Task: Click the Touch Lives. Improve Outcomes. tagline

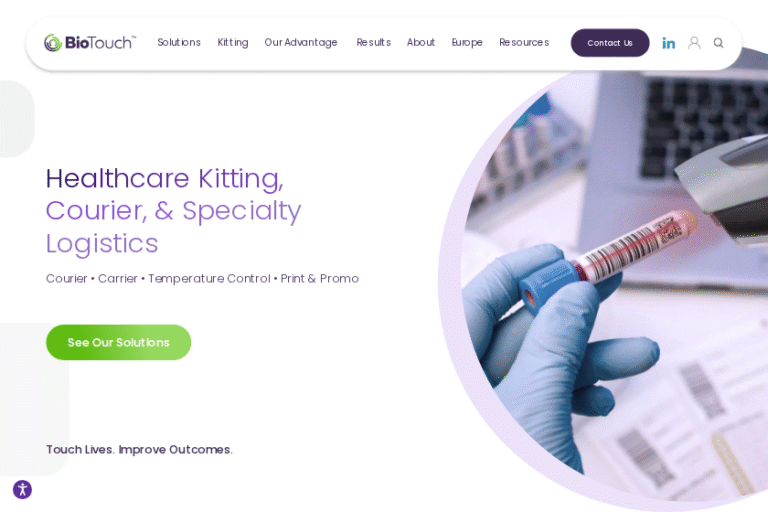Action: click(139, 449)
